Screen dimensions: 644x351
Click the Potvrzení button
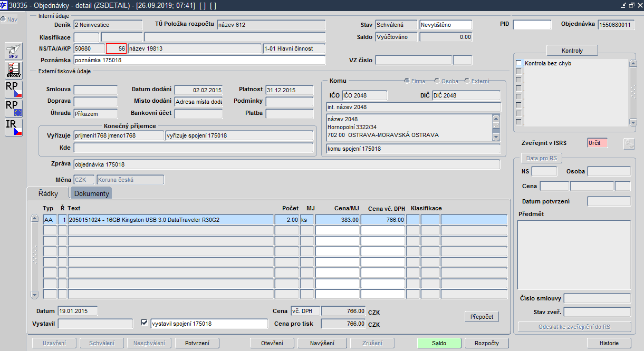coord(196,343)
